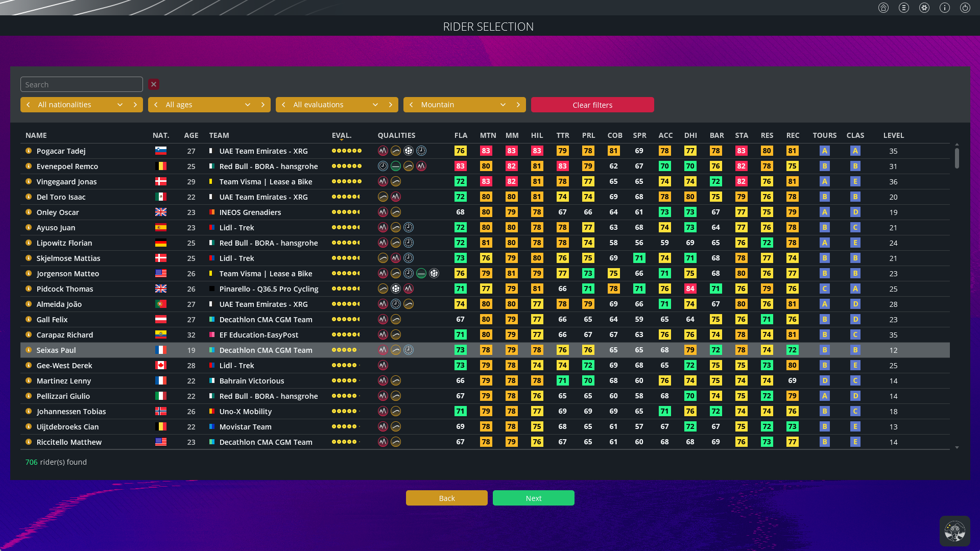Select rider Pellizzari Giulio
The width and height of the screenshot is (980, 551).
click(485, 396)
